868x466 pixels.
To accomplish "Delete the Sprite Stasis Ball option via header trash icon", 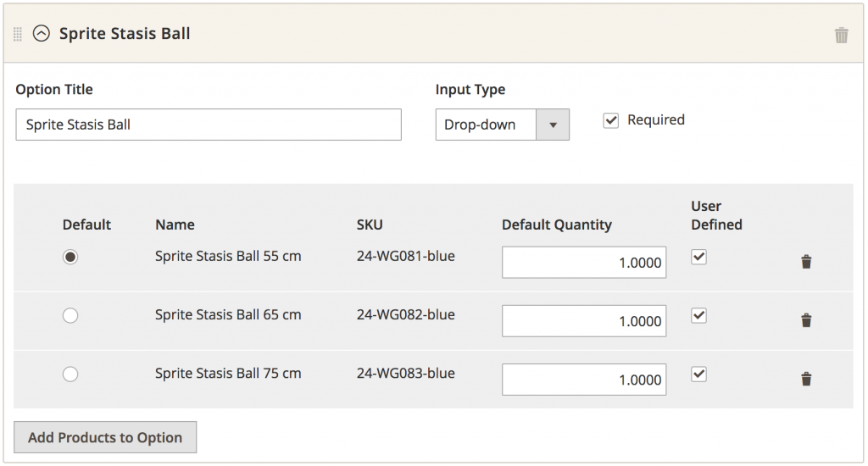I will click(x=841, y=35).
